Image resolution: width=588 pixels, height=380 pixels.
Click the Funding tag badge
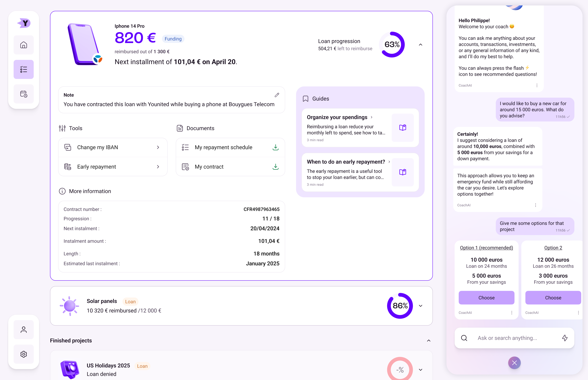pyautogui.click(x=173, y=39)
